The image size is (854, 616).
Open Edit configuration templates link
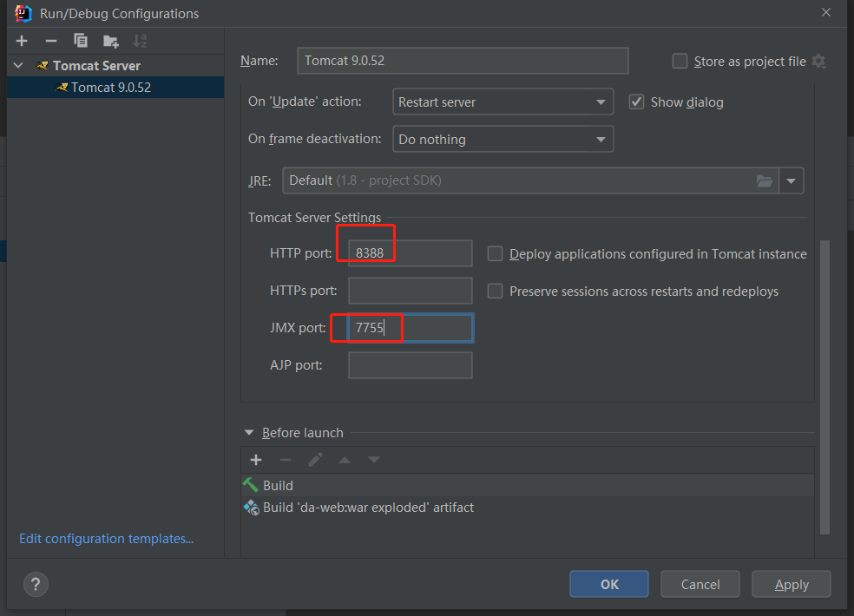click(x=106, y=538)
